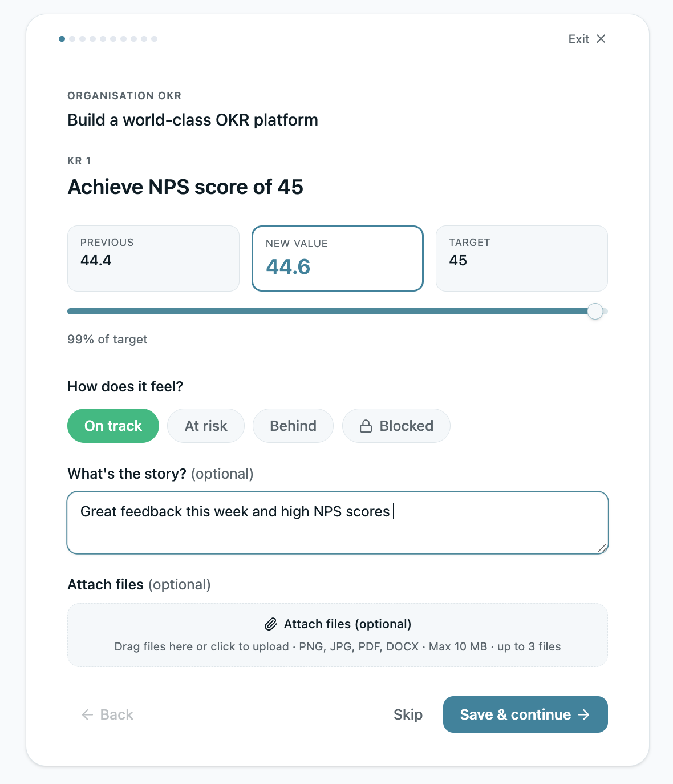The width and height of the screenshot is (673, 784).
Task: Click the progress slider handle
Action: tap(595, 312)
